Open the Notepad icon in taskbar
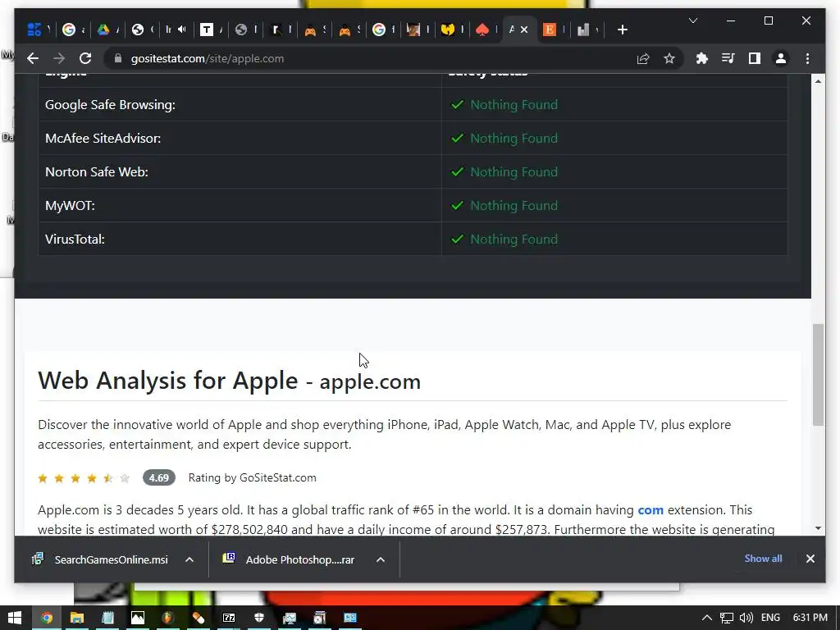The height and width of the screenshot is (630, 840). pos(107,618)
